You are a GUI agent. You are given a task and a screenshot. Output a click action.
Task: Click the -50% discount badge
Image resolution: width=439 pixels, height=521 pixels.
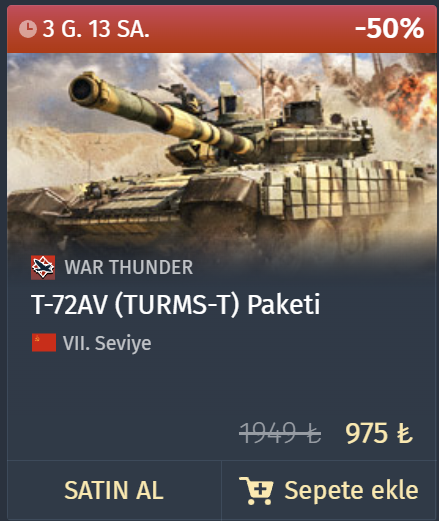point(389,29)
